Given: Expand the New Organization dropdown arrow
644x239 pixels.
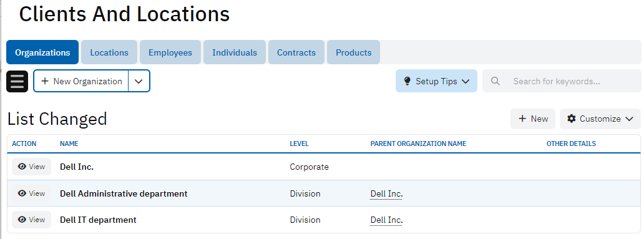Looking at the screenshot, I should point(139,81).
